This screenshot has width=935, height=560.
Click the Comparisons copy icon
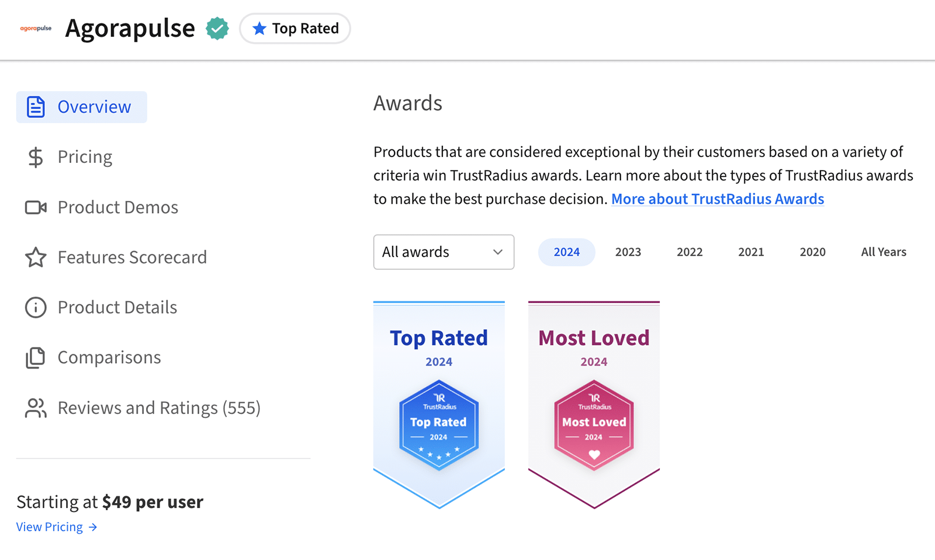[x=36, y=357]
